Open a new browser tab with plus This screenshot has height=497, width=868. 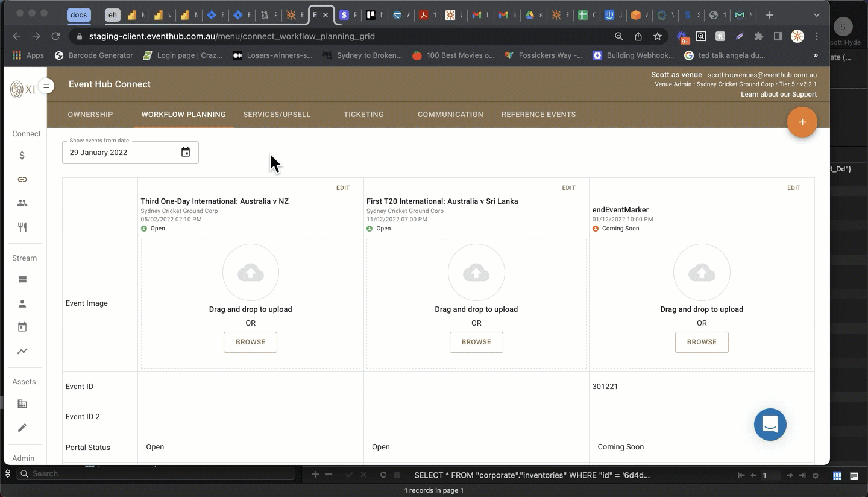(x=769, y=15)
